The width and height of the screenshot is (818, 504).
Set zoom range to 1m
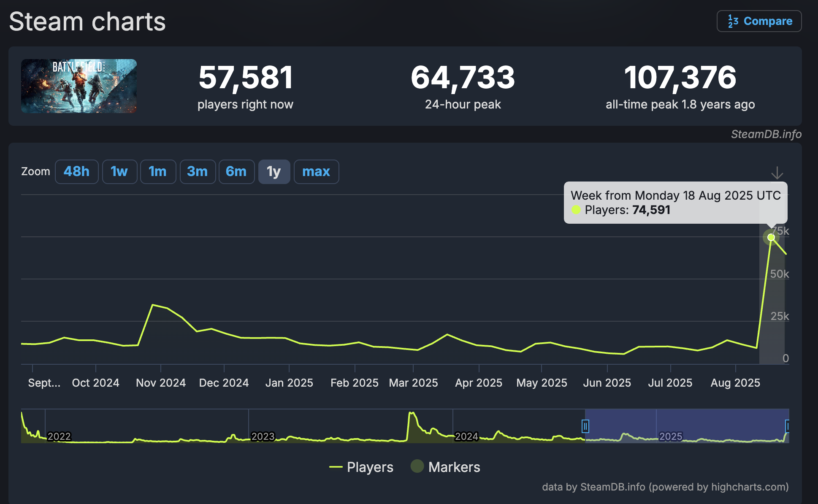158,171
